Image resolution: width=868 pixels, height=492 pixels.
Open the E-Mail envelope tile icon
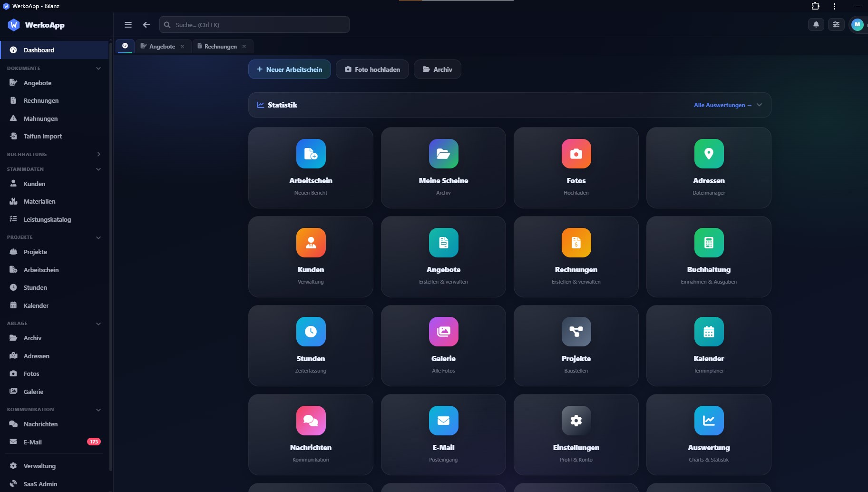point(443,421)
